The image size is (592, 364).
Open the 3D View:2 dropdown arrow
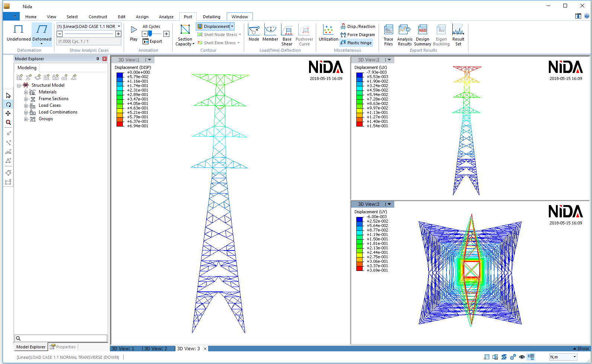(389, 60)
